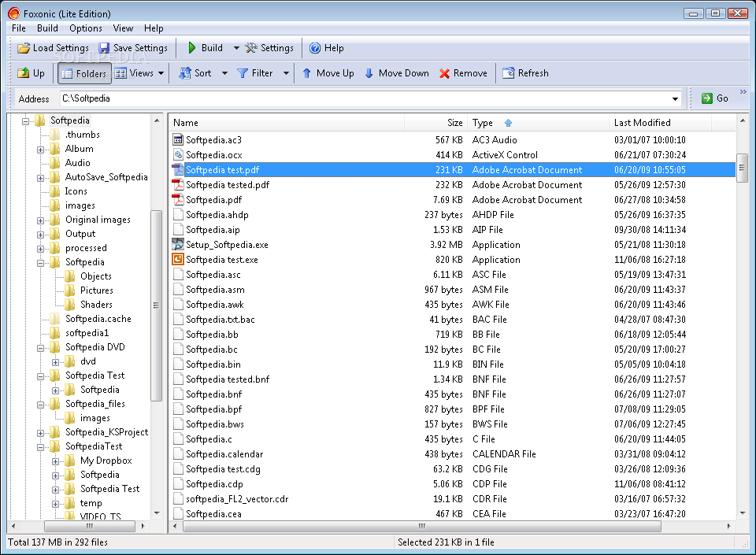Click the Softpedia.ocx ActiveX icon

tap(178, 154)
